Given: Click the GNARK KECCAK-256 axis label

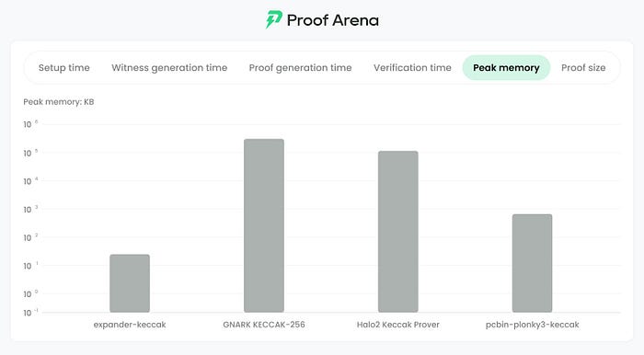Looking at the screenshot, I should [264, 325].
